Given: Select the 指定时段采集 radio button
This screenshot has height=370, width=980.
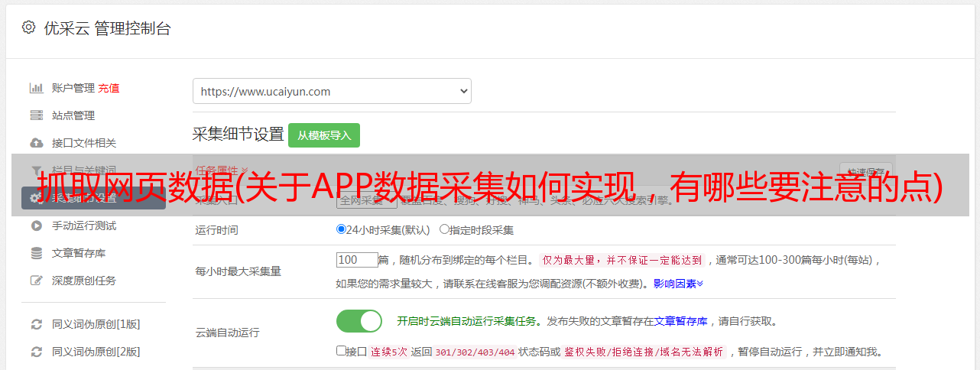Looking at the screenshot, I should [444, 229].
